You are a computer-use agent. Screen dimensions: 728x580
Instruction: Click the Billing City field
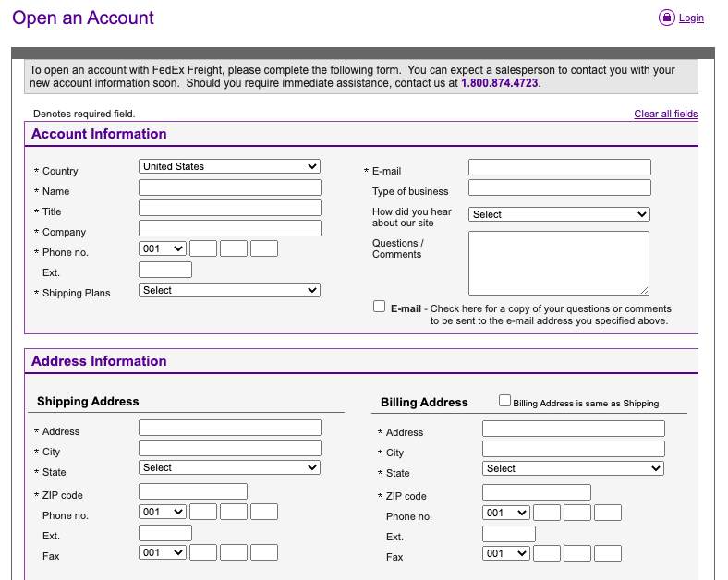pos(574,449)
